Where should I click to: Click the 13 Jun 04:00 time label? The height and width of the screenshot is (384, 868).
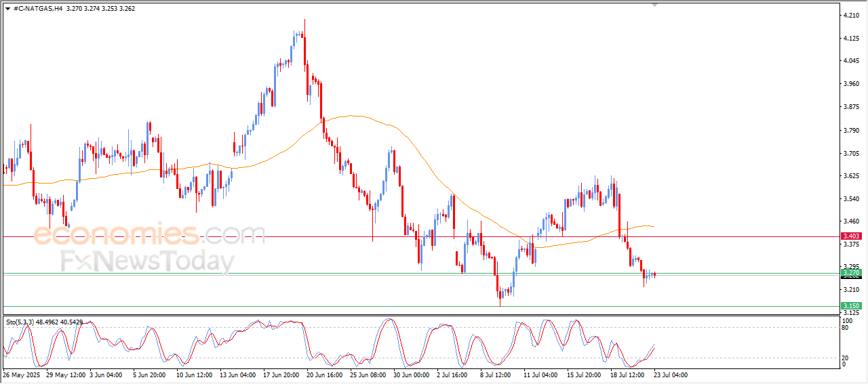click(x=239, y=375)
